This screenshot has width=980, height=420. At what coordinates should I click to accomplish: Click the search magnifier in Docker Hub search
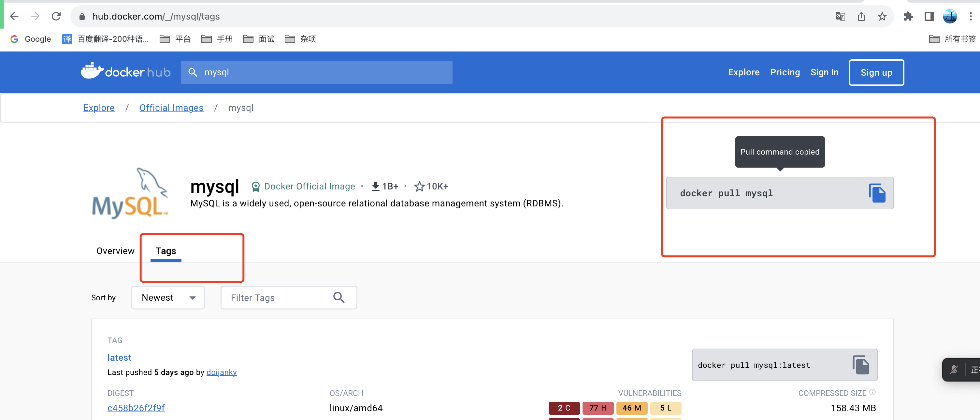[x=193, y=72]
